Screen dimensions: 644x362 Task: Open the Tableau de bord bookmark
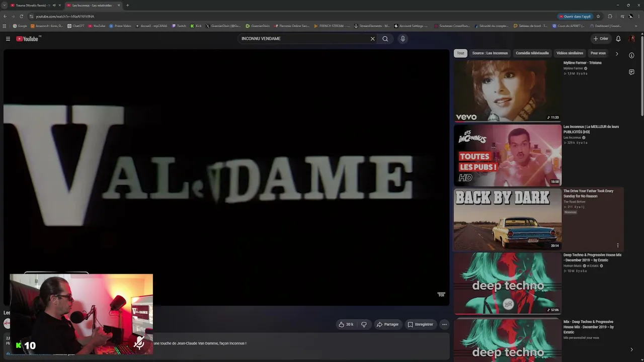(x=530, y=26)
